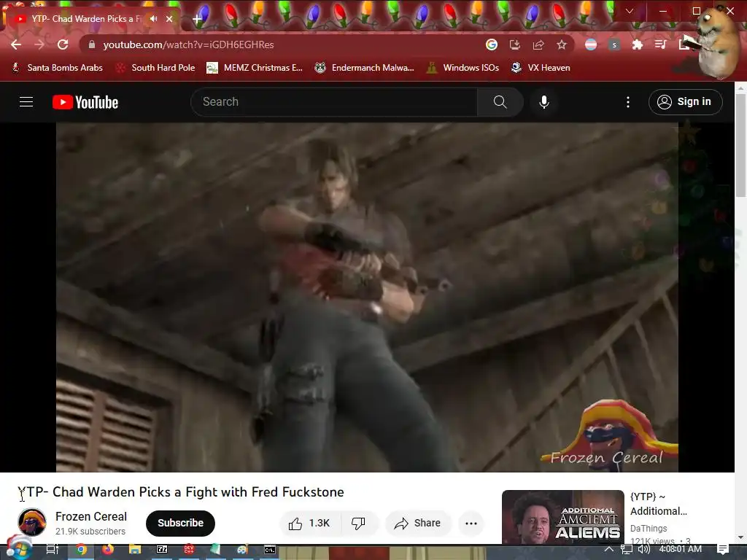Close the YTP- Chad Warden tab
The image size is (747, 560).
pos(169,19)
